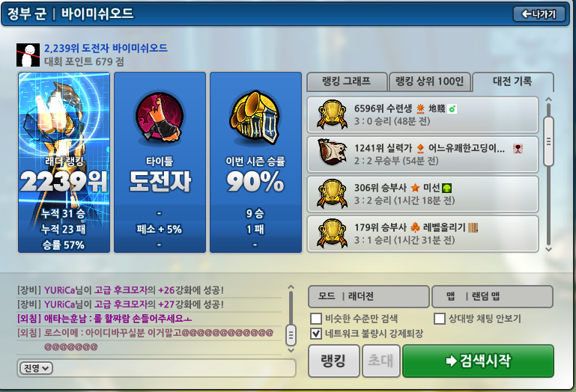Click the red fist 타이틀 emblem icon

coord(160,117)
